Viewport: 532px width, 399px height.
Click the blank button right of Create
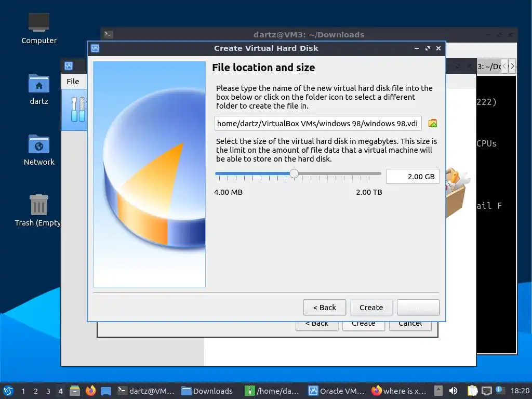418,308
